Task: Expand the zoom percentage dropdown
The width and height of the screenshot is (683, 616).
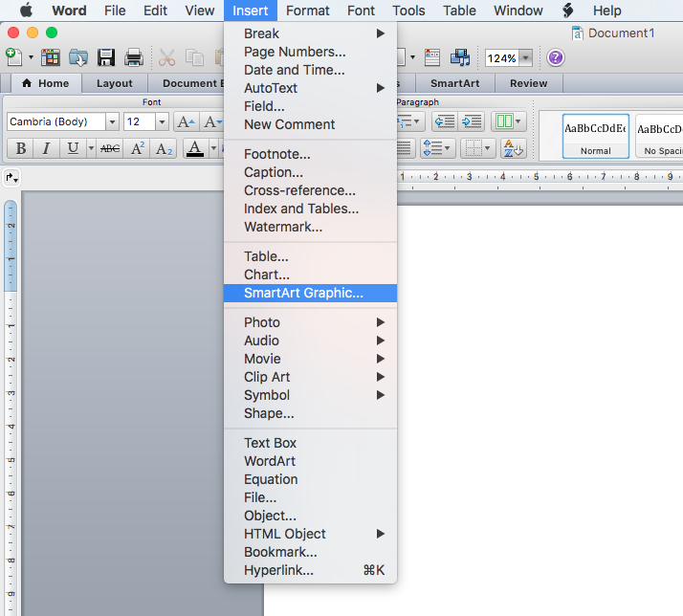Action: (524, 58)
